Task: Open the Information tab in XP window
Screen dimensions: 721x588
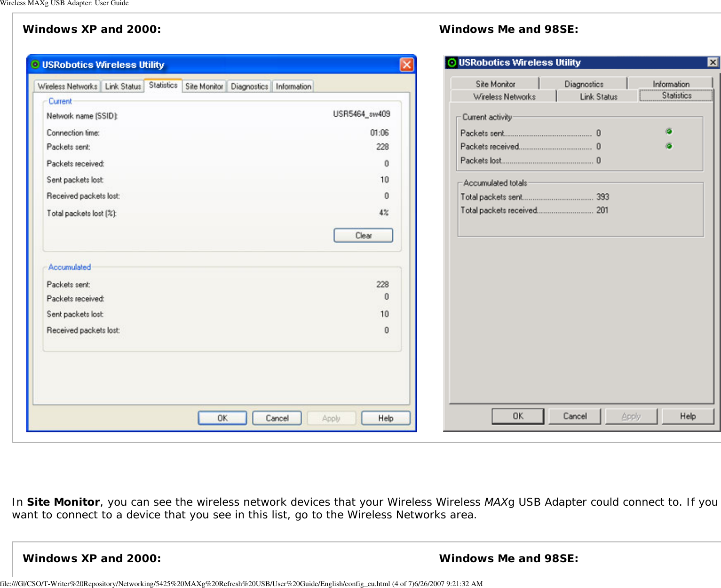Action: tap(293, 87)
